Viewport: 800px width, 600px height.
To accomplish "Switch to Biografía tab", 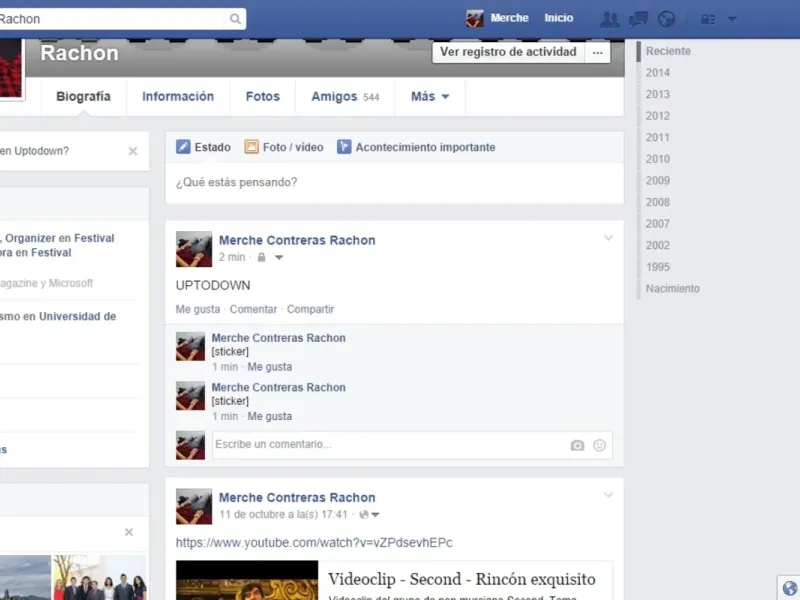I will click(83, 96).
